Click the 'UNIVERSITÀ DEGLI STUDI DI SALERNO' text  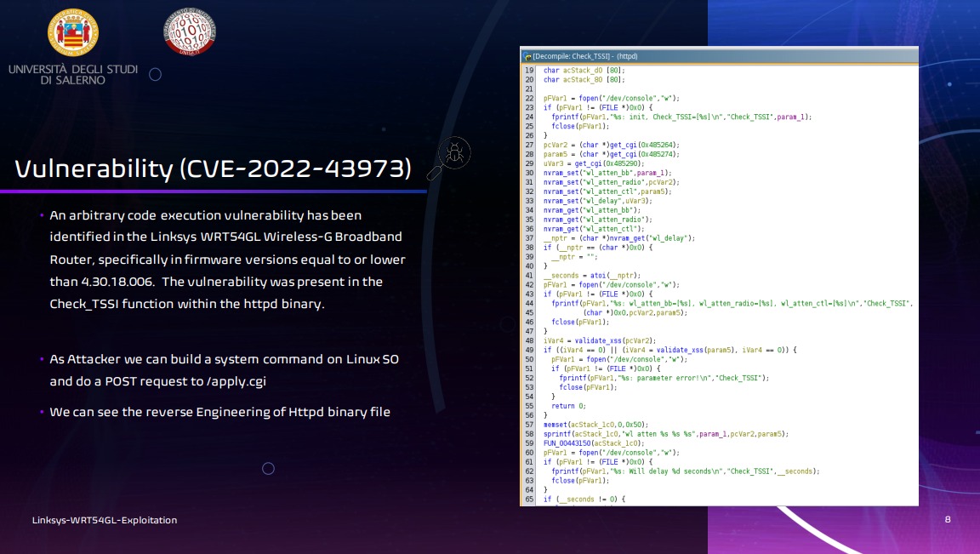[x=73, y=74]
